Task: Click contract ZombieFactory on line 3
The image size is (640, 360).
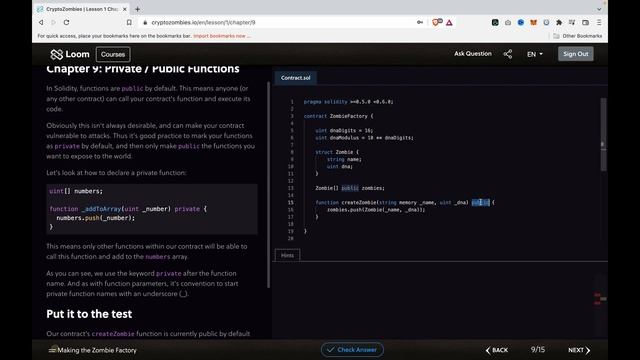Action: pos(338,116)
